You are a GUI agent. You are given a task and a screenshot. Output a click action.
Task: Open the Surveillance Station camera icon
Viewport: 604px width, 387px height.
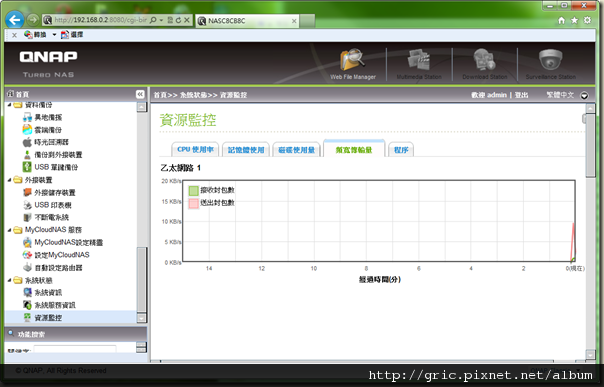[550, 64]
